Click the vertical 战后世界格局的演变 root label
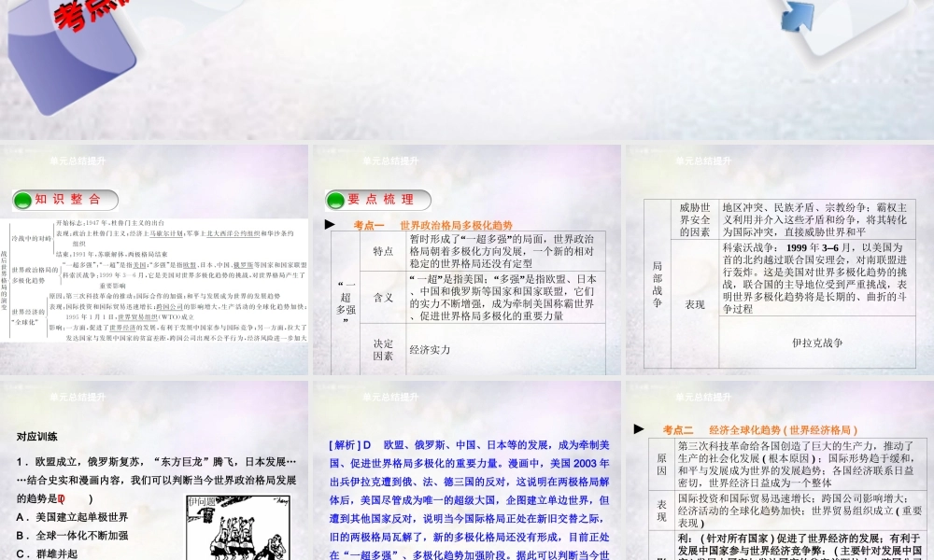934x560 pixels. click(4, 280)
